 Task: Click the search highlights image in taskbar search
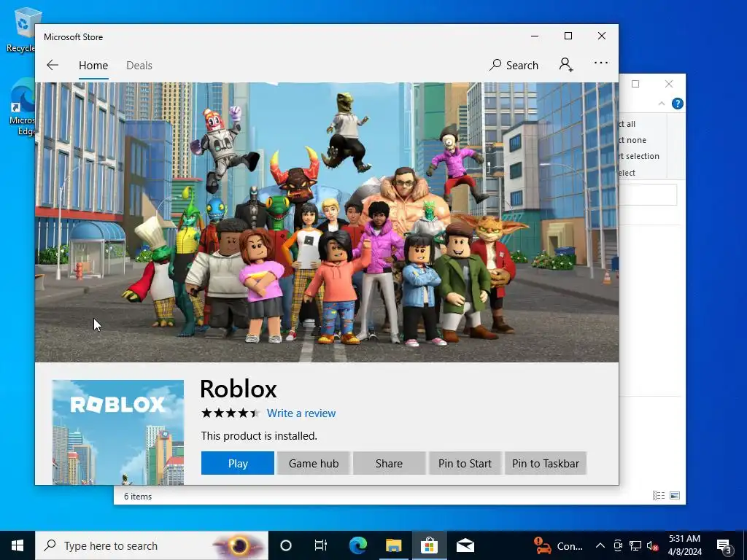tap(239, 545)
